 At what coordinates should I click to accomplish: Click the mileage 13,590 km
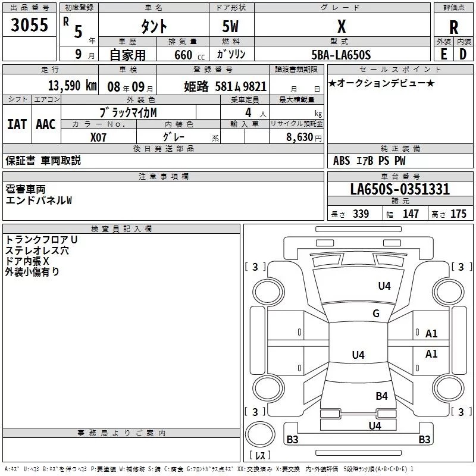click(73, 86)
